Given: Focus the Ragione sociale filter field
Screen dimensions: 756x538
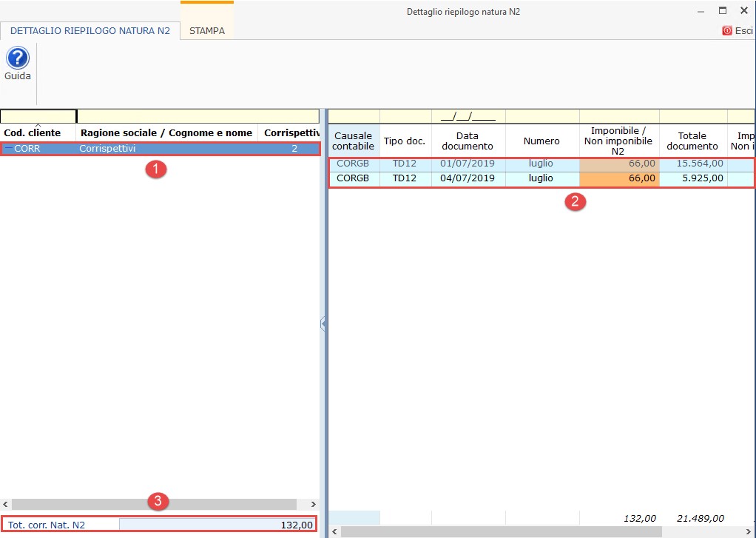Looking at the screenshot, I should click(x=198, y=116).
